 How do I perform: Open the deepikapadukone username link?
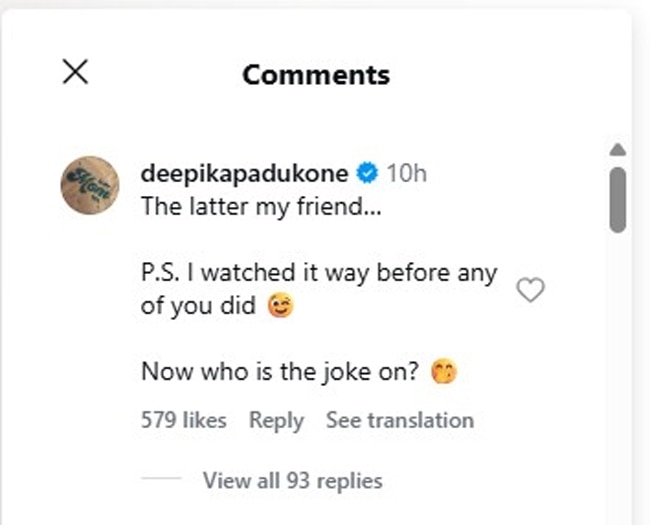244,173
